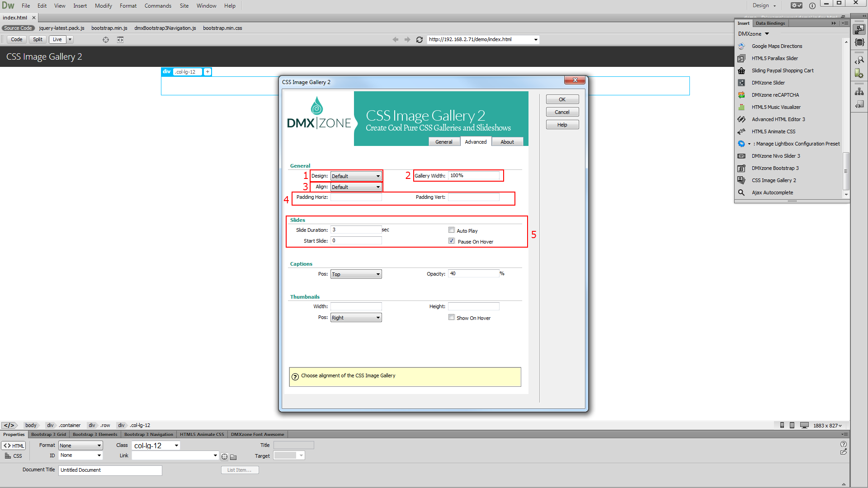The width and height of the screenshot is (868, 488).
Task: Click Cancel in the gallery dialog
Action: (x=562, y=112)
